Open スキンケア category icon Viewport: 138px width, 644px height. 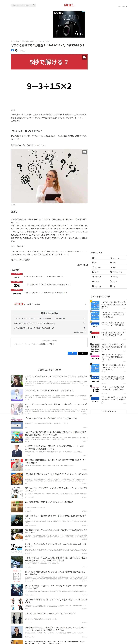pyautogui.click(x=93, y=267)
